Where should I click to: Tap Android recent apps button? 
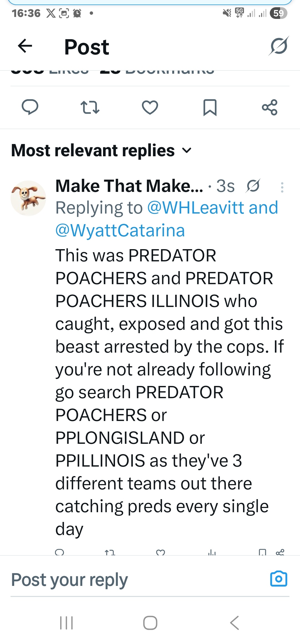(66, 623)
